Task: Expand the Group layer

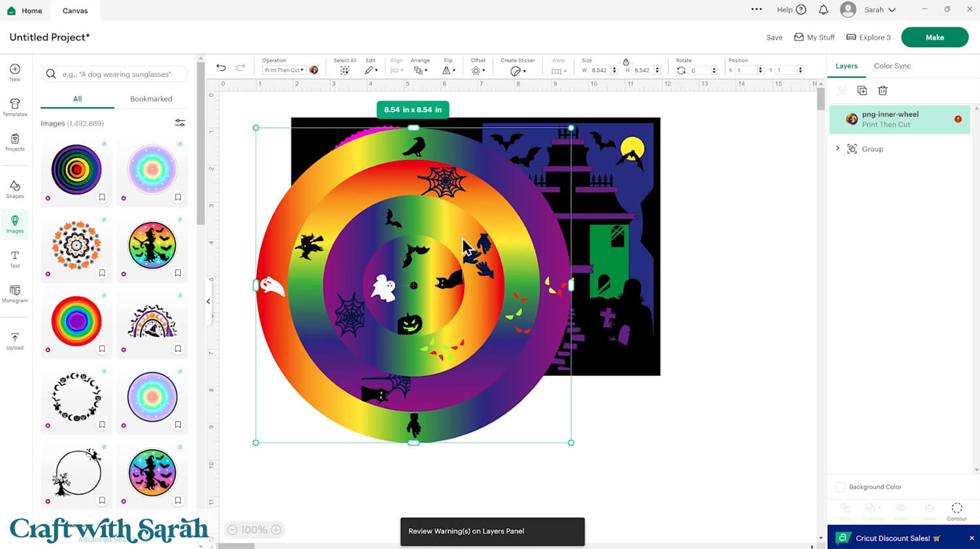Action: point(838,149)
